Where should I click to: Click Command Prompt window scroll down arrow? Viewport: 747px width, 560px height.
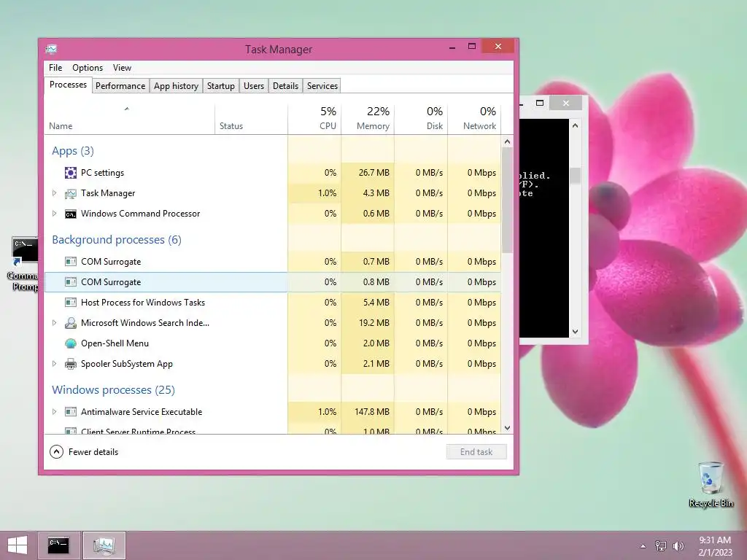pyautogui.click(x=575, y=332)
